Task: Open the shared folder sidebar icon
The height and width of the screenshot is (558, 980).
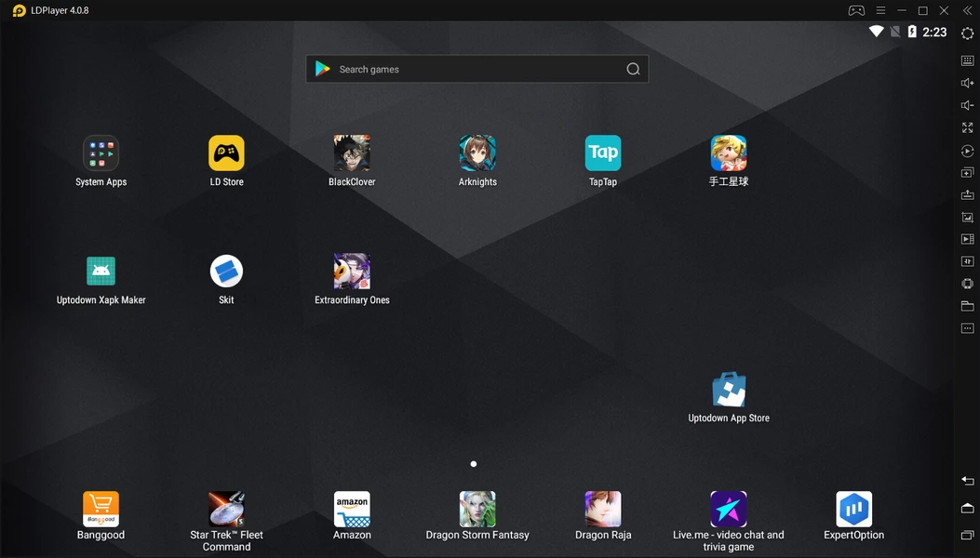Action: coord(968,306)
